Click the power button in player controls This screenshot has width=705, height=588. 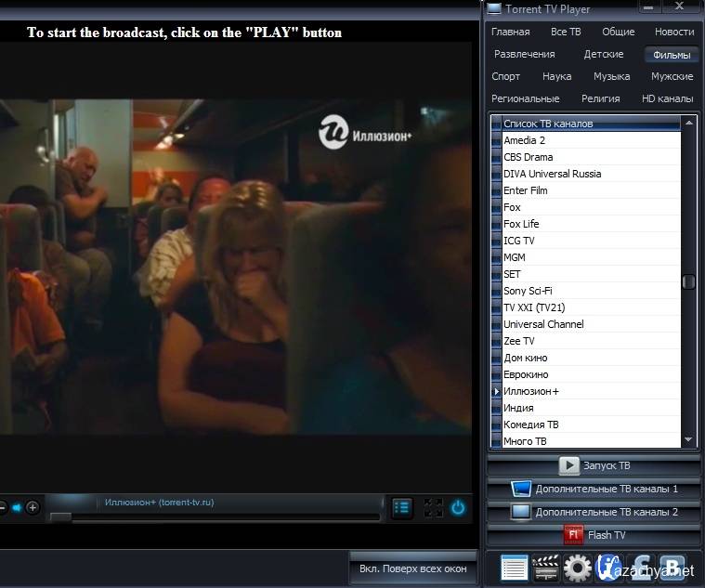pos(458,507)
